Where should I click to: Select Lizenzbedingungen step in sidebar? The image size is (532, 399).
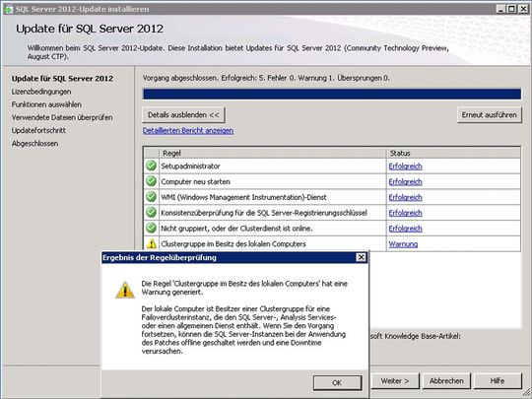click(41, 92)
